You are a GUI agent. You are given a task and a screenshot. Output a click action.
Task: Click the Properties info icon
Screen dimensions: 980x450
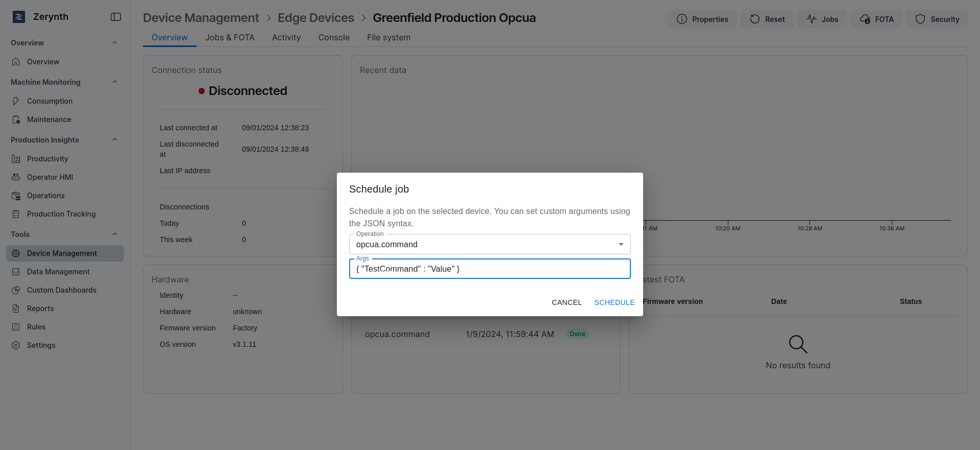682,19
